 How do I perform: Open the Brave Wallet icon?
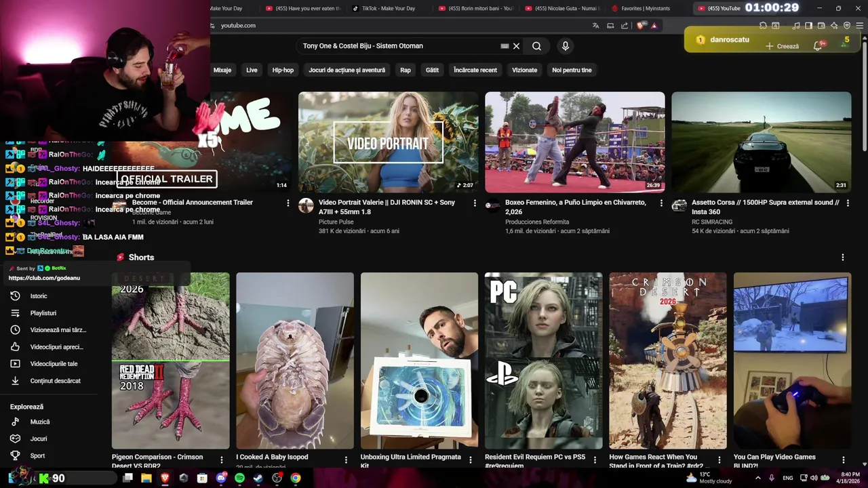(x=821, y=26)
